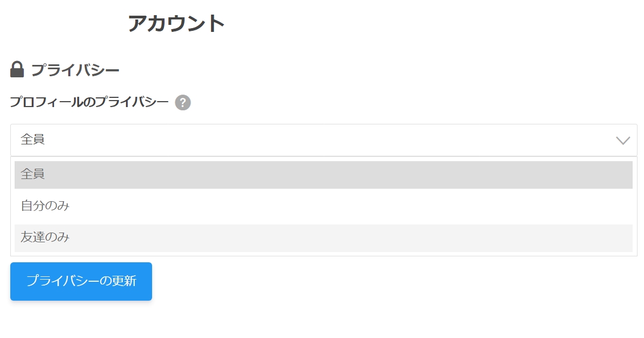Viewport: 644px width, 338px height.
Task: Click the question-mark help icon beside プロフィールのプライバシー
Action: 183,103
